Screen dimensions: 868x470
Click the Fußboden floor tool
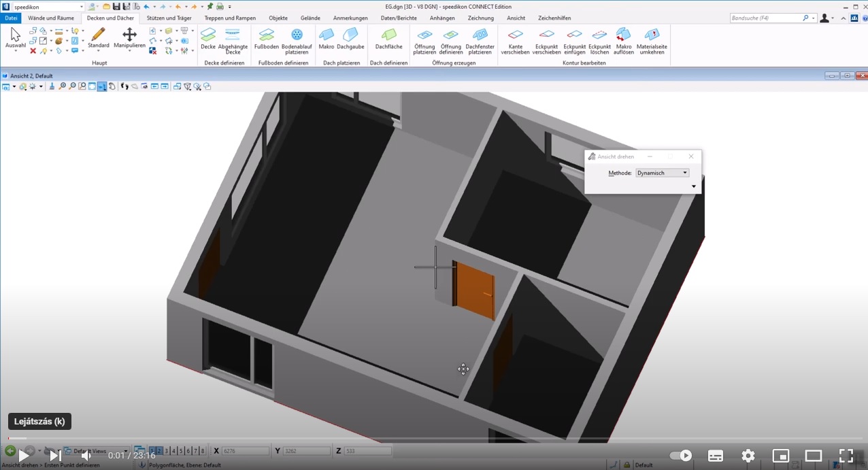click(x=266, y=38)
